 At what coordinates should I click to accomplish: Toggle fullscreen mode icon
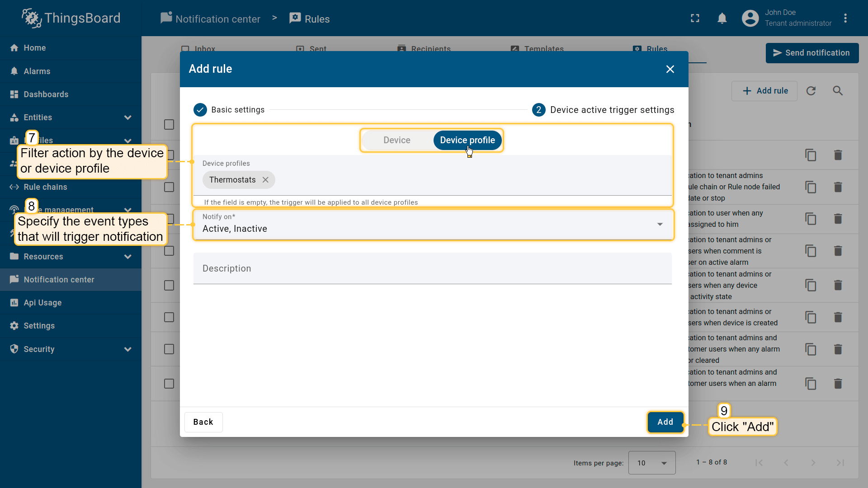click(695, 19)
